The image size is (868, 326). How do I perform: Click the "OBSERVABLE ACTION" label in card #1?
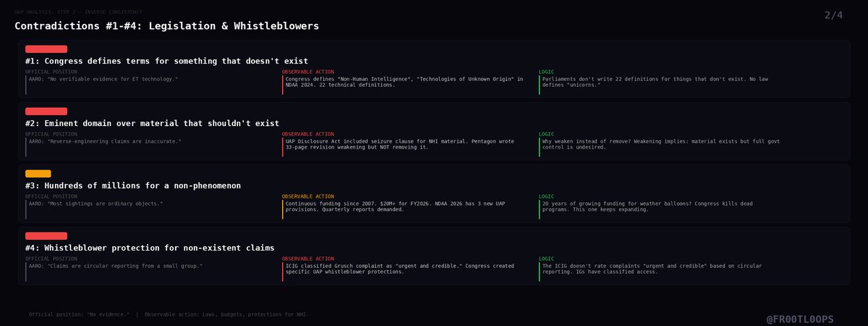pos(308,72)
